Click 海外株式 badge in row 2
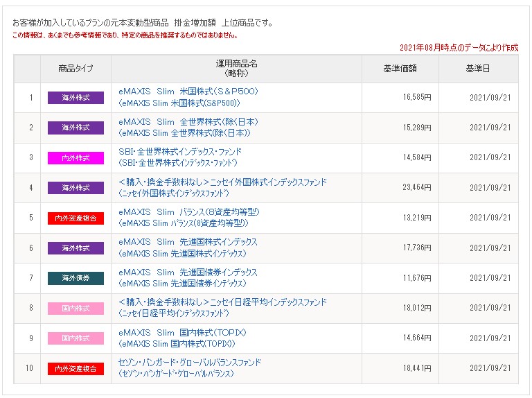The width and height of the screenshot is (532, 398). (x=76, y=128)
